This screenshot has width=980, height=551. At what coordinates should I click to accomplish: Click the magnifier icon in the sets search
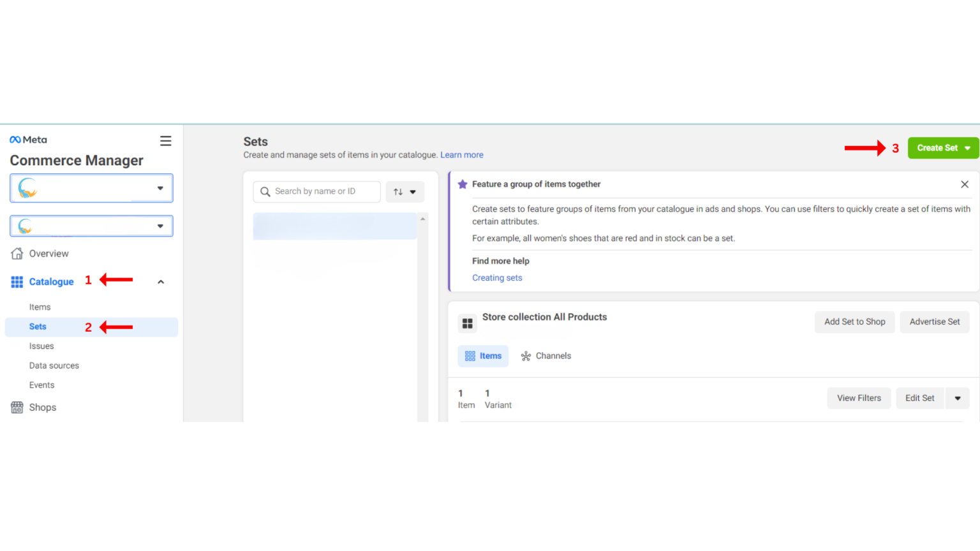point(265,191)
